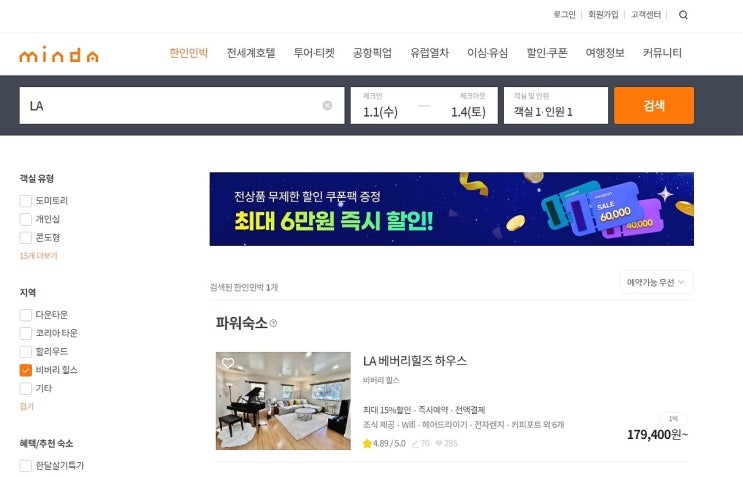Clear the LA search text
743x477 pixels.
click(327, 106)
